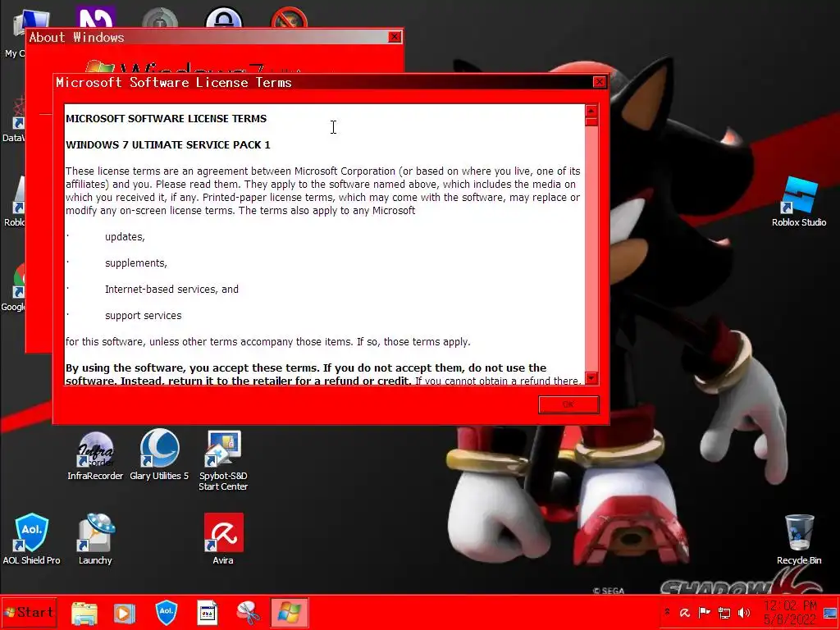Click the WINDOWS 7 ULTIMATE SERVICE PACK 1 line
This screenshot has width=840, height=630.
pos(167,144)
